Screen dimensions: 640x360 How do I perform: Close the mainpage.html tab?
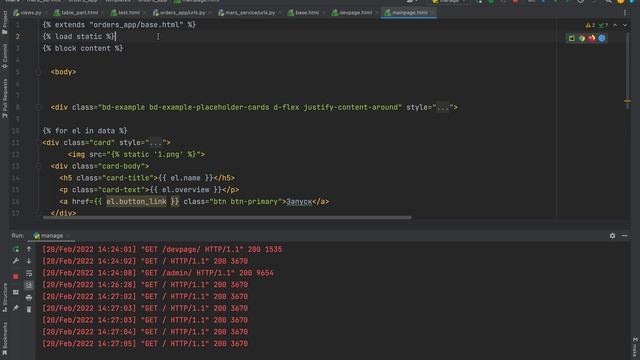point(433,13)
